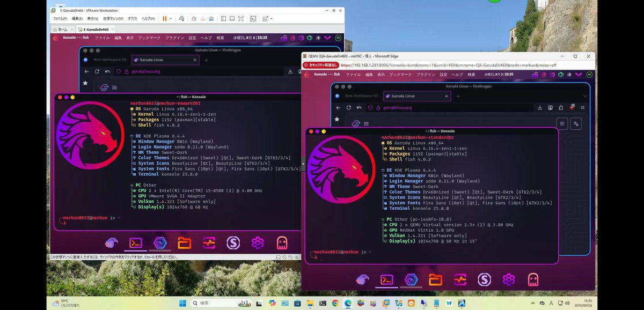The height and width of the screenshot is (310, 644).
Task: Switch to the VMware ホーム tab
Action: pos(62,29)
